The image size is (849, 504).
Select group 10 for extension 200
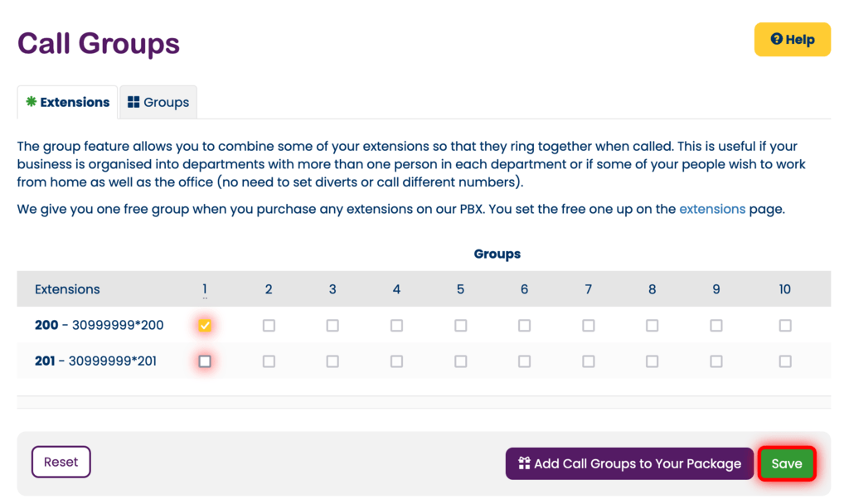tap(784, 326)
